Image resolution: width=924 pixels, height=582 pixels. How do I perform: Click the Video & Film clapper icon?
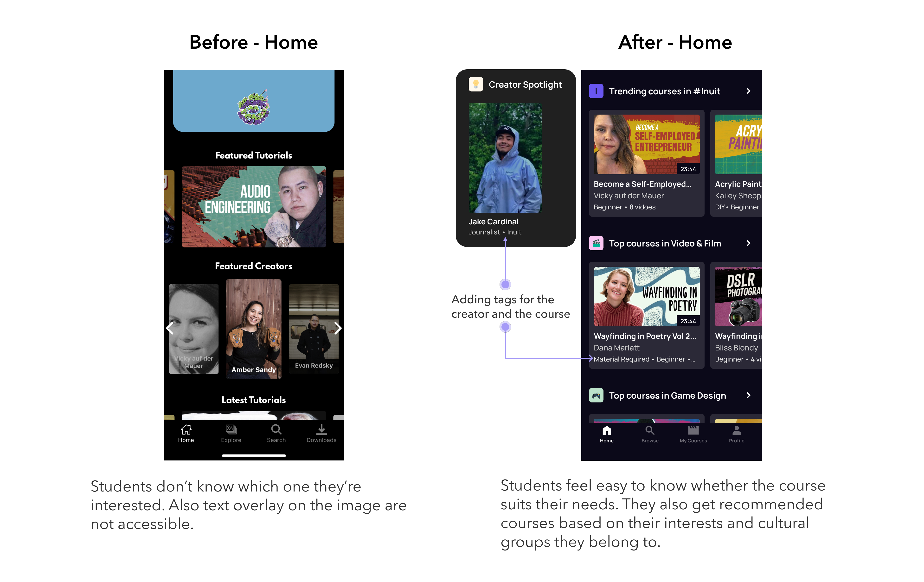click(596, 243)
